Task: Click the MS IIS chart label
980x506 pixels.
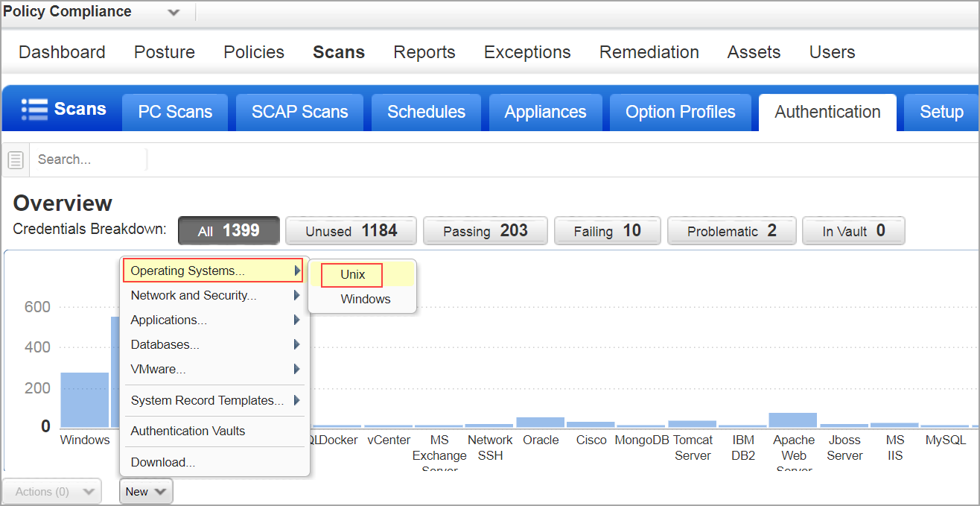Action: (895, 448)
